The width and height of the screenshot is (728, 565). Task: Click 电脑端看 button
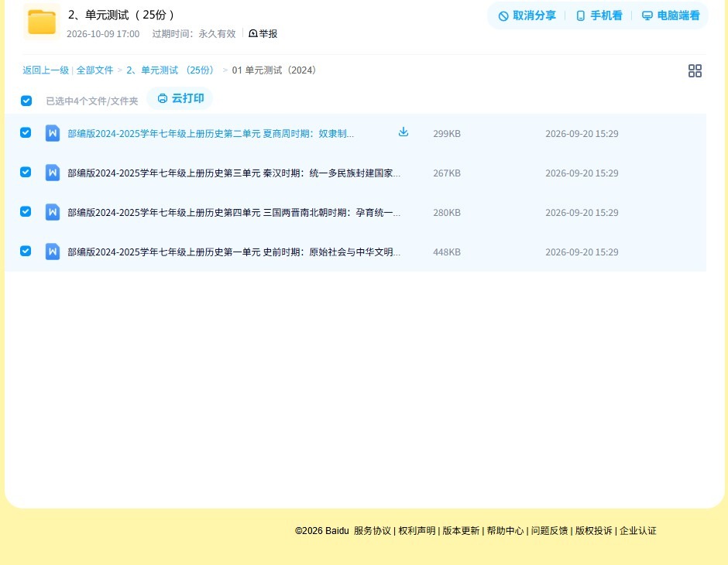pyautogui.click(x=671, y=15)
